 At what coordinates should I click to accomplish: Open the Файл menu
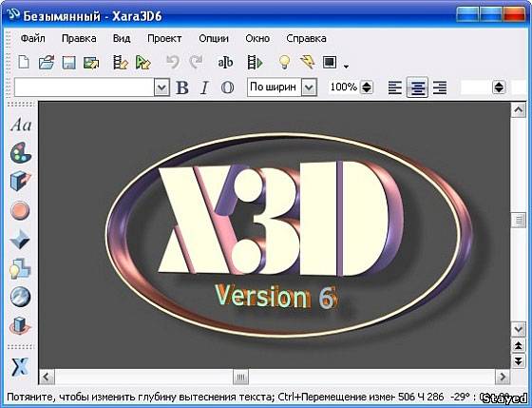(33, 39)
